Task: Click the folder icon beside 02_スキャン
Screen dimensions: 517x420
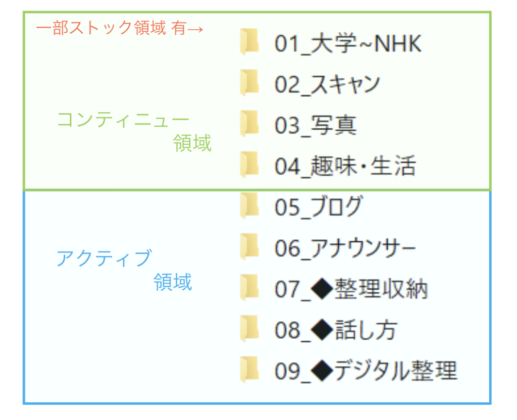Action: 249,82
